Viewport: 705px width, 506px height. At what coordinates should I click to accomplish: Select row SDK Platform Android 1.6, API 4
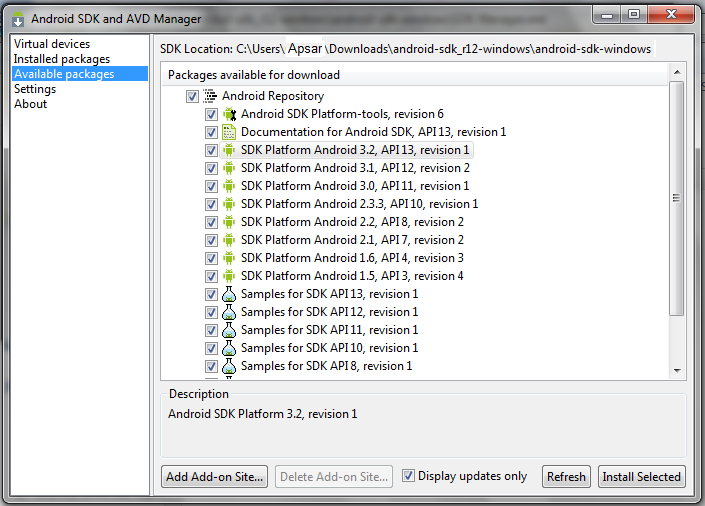(x=352, y=258)
